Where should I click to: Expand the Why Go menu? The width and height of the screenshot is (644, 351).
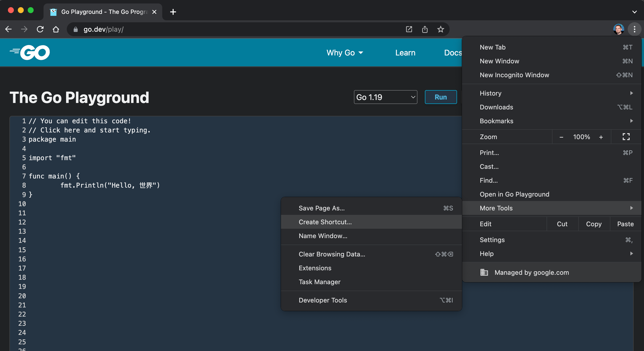pos(345,52)
